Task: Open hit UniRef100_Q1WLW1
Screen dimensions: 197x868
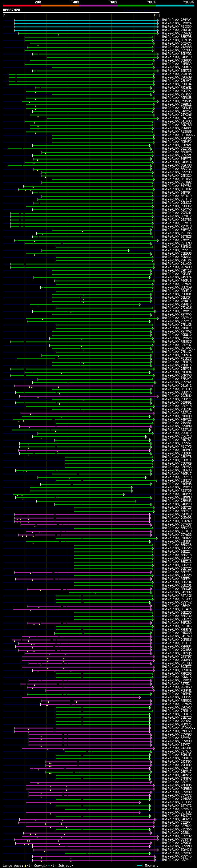Action: pos(176,30)
